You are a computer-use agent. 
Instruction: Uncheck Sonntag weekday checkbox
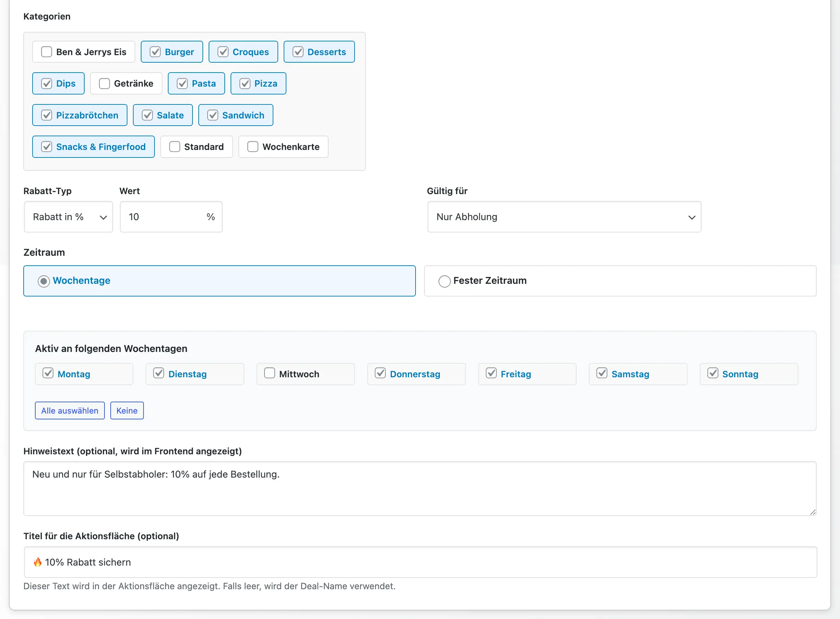click(x=713, y=373)
